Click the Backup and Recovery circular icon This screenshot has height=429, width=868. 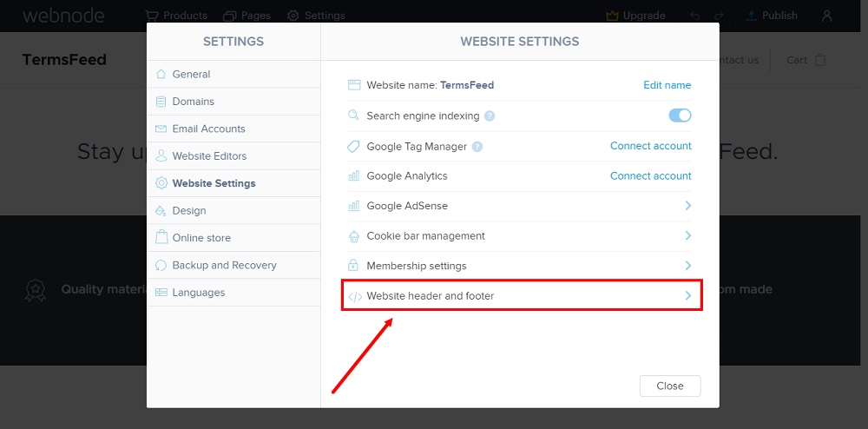click(161, 265)
